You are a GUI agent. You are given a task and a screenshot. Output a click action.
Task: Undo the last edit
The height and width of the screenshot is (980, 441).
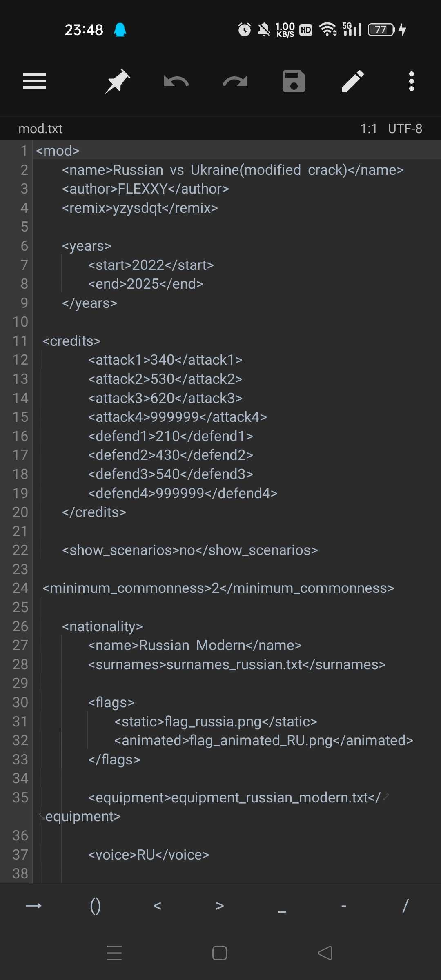(x=176, y=81)
